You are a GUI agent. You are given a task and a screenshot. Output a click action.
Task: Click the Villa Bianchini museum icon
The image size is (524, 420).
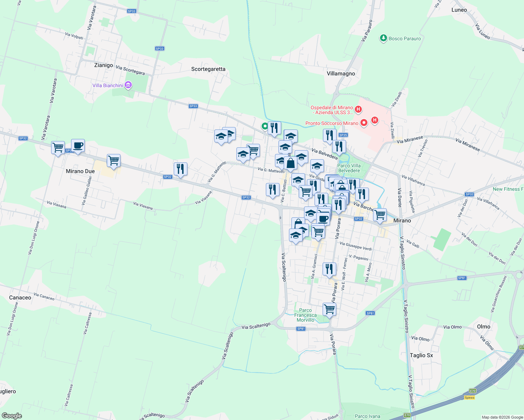[128, 85]
